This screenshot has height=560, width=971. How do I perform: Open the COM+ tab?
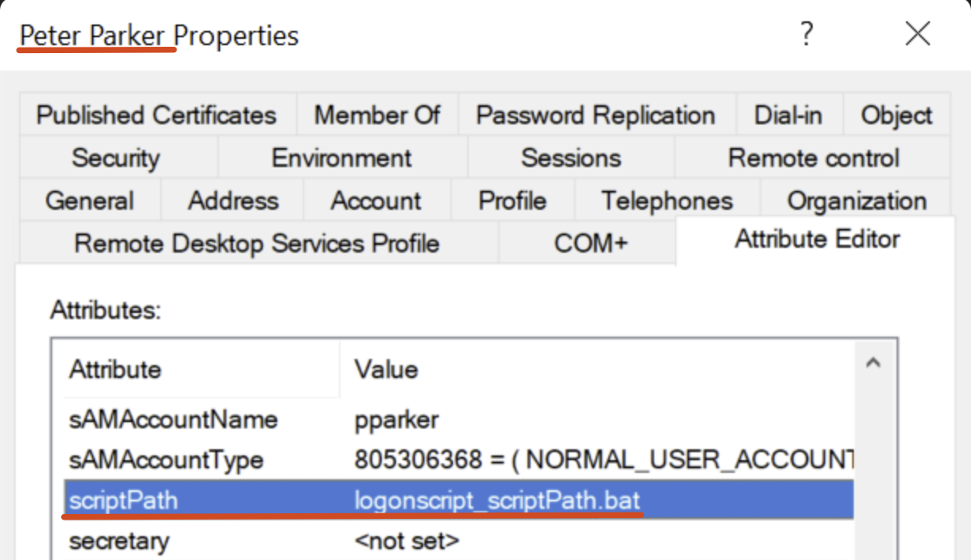[x=591, y=243]
